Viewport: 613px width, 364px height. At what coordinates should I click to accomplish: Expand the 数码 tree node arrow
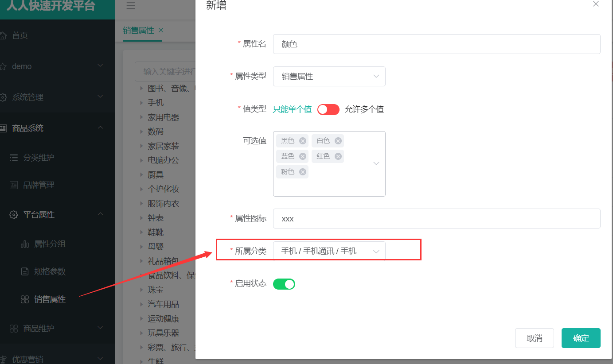coord(142,132)
